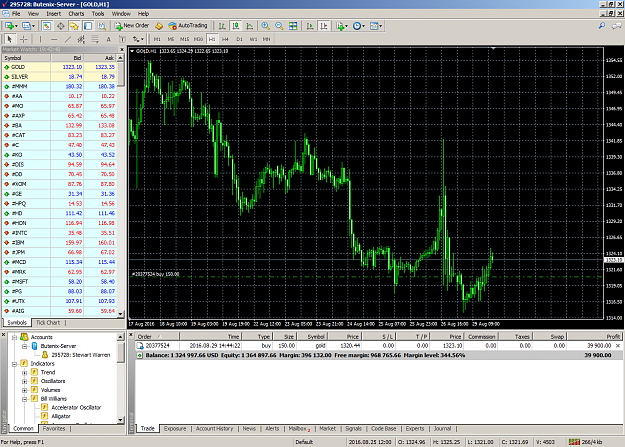Select the Text Label tool
This screenshot has height=447, width=625.
[122, 39]
